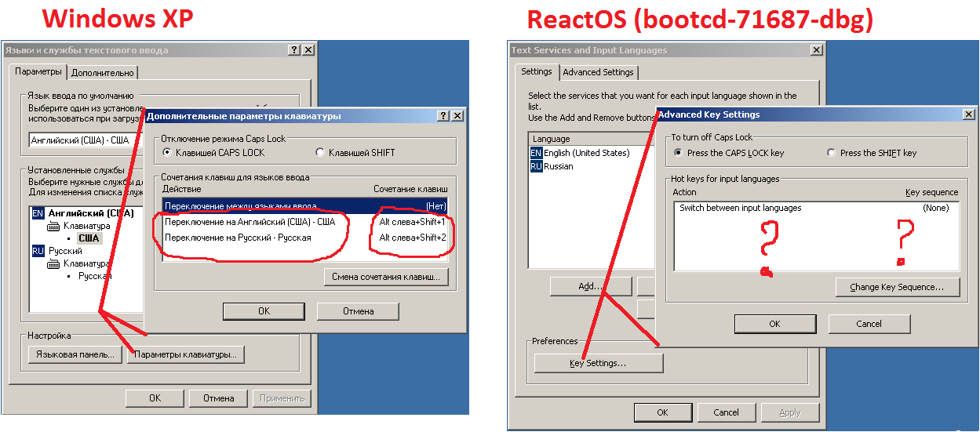The image size is (980, 432).
Task: Select Переключение на Английский (США) - США row
Action: (305, 222)
